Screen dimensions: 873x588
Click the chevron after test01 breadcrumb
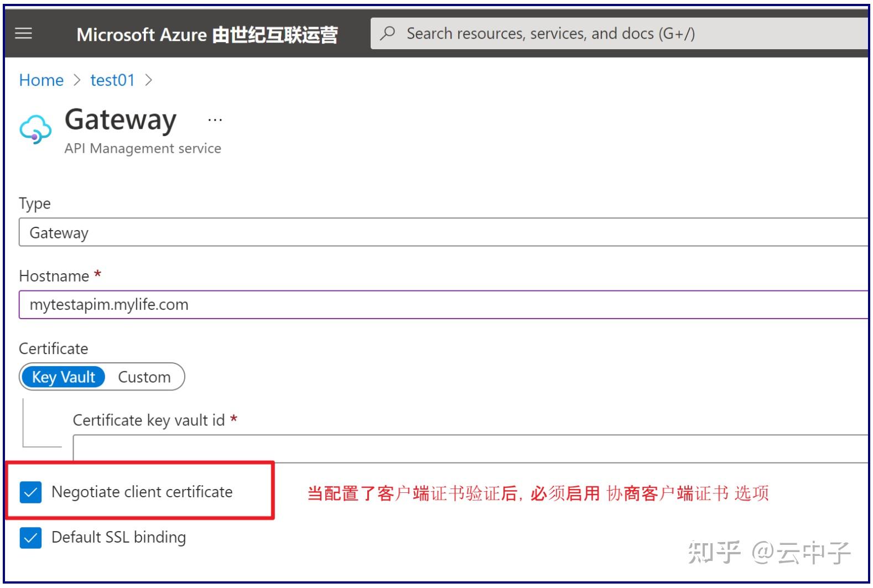pyautogui.click(x=148, y=80)
